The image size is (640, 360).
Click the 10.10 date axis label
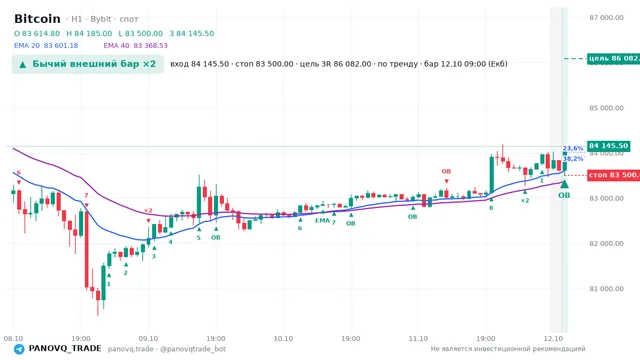click(283, 338)
